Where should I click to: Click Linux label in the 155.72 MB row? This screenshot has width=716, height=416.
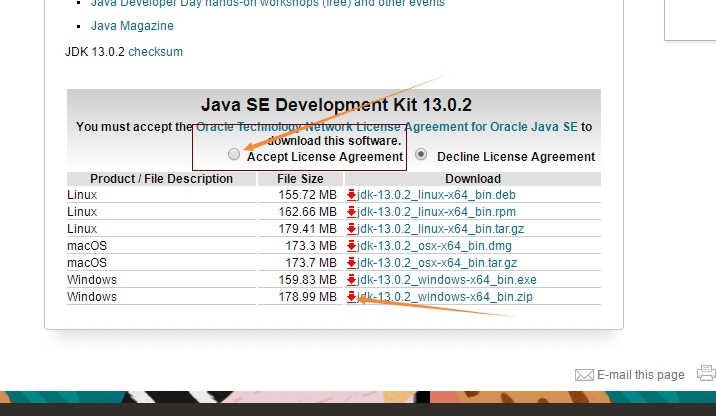coord(82,195)
